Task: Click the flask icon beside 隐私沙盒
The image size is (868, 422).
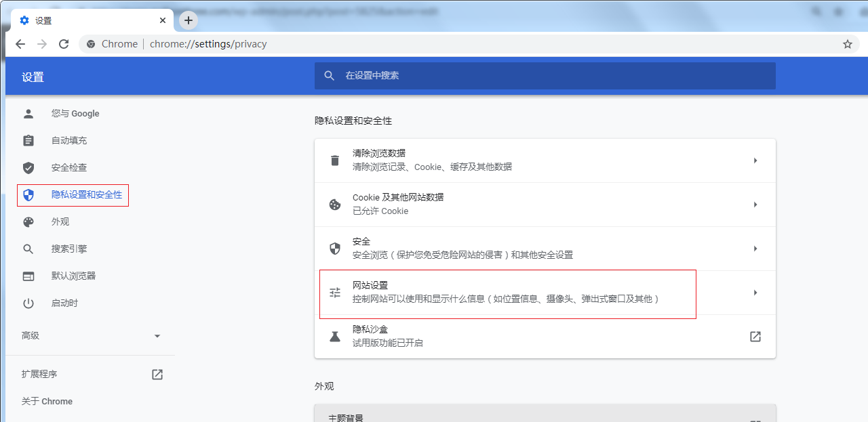Action: coord(334,336)
